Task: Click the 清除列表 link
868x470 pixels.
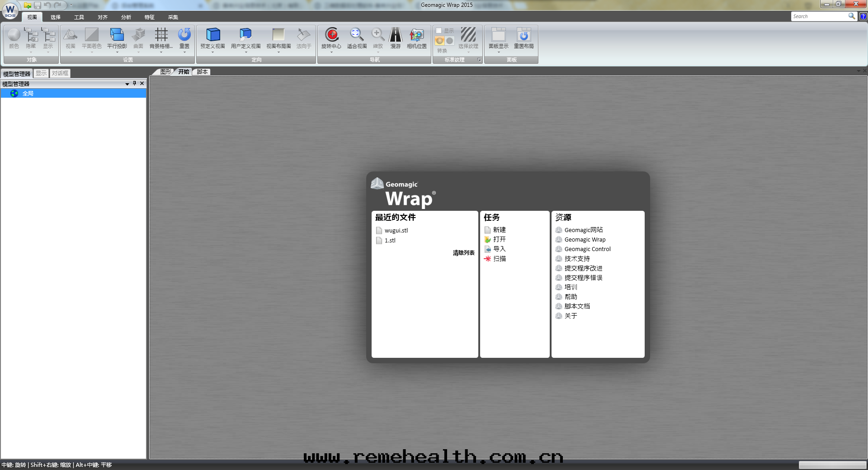Action: (x=463, y=253)
